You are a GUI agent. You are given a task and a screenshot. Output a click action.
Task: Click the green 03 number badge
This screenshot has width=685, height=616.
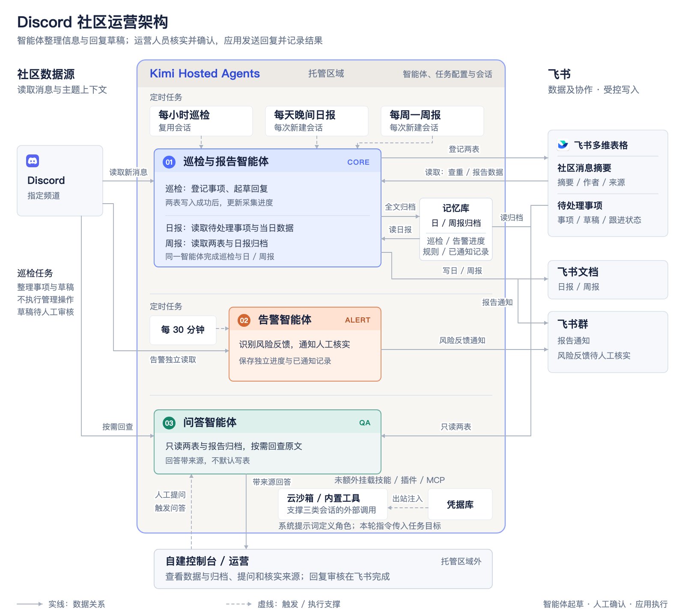(169, 423)
